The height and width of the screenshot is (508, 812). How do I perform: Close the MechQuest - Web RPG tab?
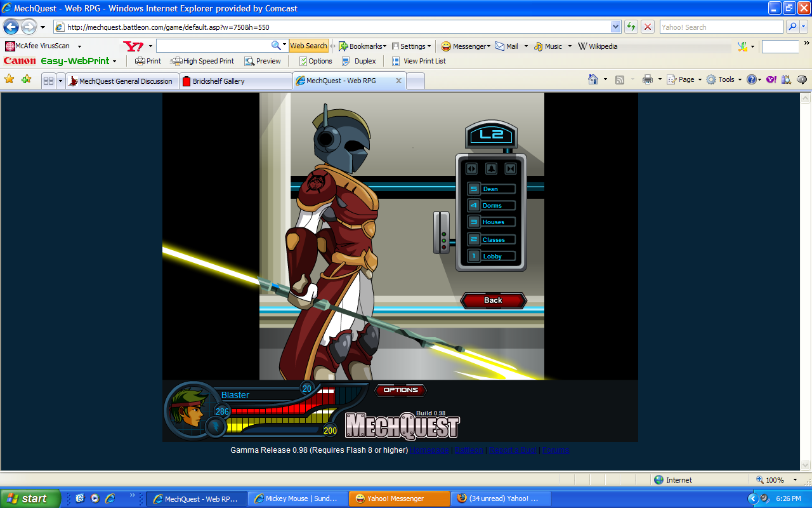pos(398,81)
